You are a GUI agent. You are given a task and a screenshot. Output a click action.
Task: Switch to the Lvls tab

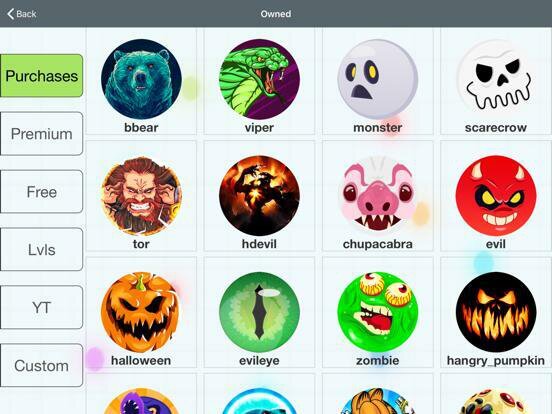pyautogui.click(x=42, y=250)
